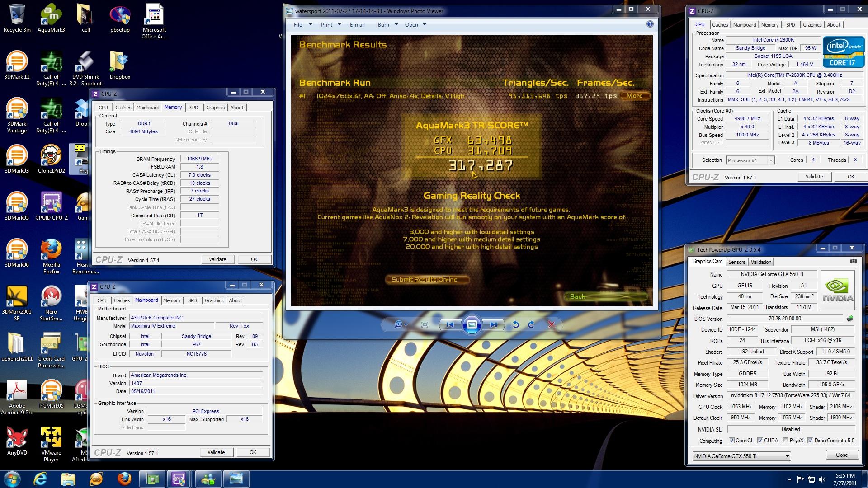Rotate image counterclockwise in Photo Viewer

click(515, 324)
